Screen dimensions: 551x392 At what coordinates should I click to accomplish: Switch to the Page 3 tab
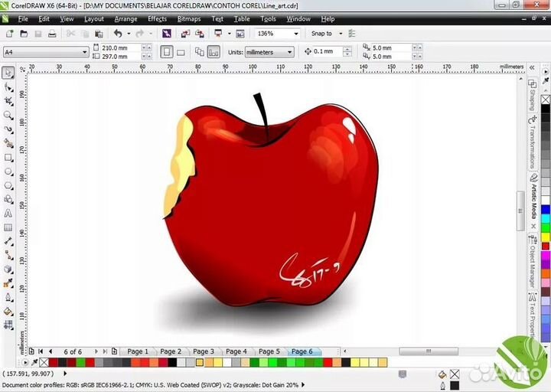204,351
